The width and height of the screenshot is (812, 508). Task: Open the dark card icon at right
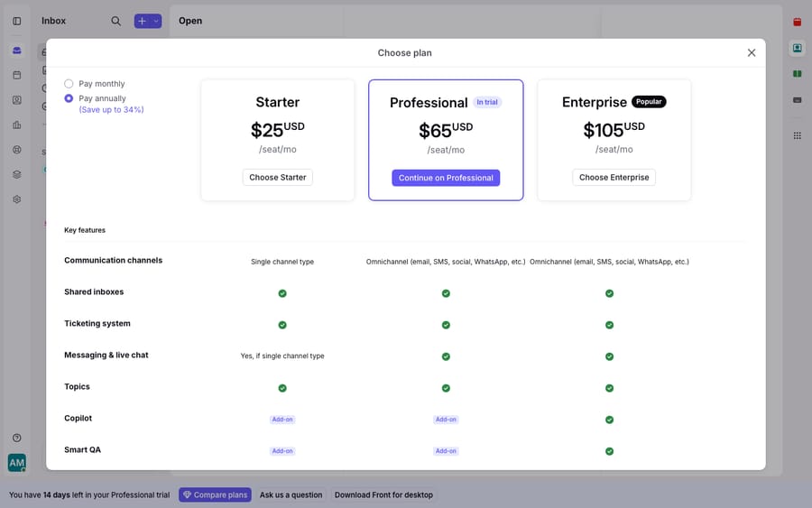pos(797,100)
